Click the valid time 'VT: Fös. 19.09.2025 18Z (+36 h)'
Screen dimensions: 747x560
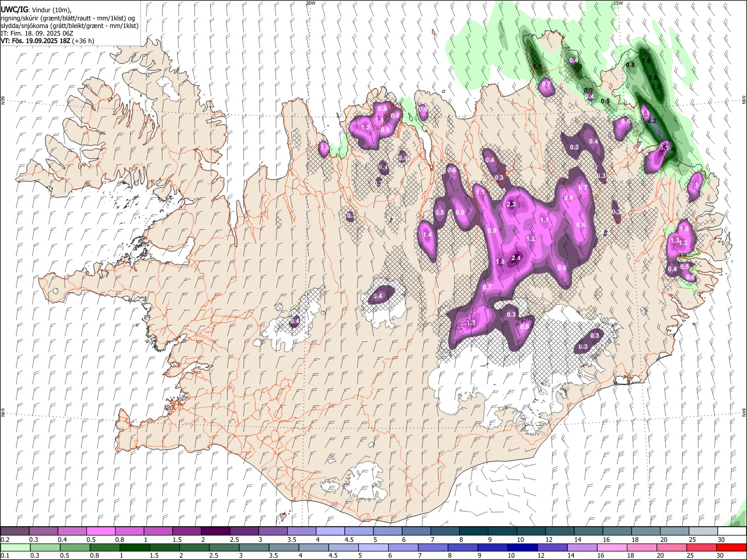point(47,41)
